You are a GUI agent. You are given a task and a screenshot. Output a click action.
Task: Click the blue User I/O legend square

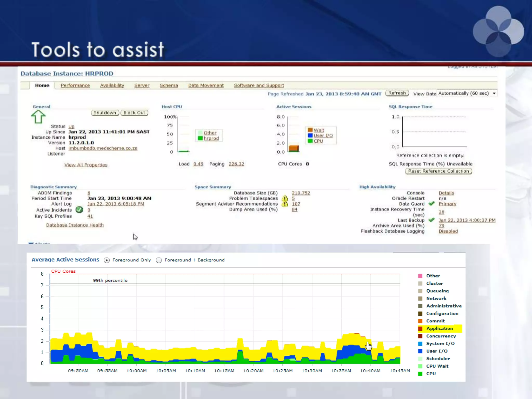click(310, 135)
